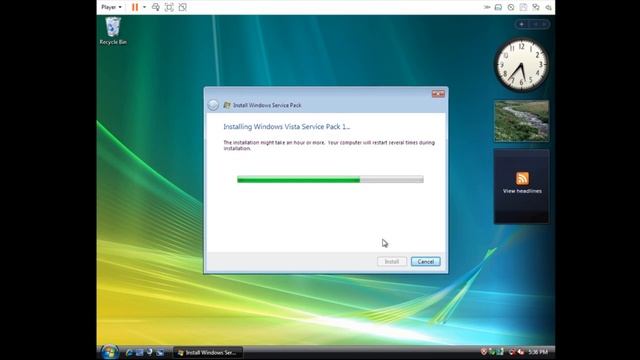
Task: Click the installation progress bar
Action: [330, 179]
